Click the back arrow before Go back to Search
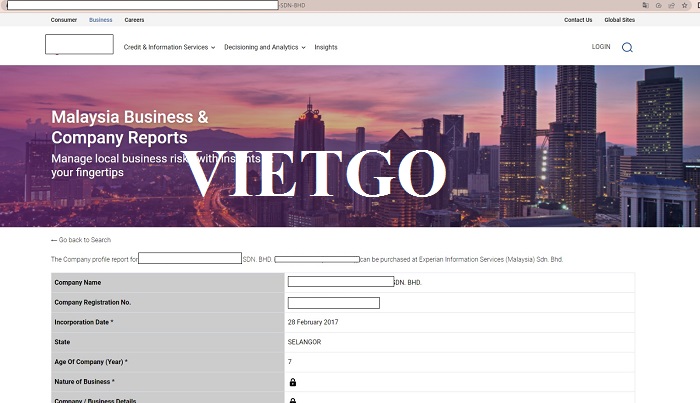Screen dimensions: 700x403 tap(54, 240)
